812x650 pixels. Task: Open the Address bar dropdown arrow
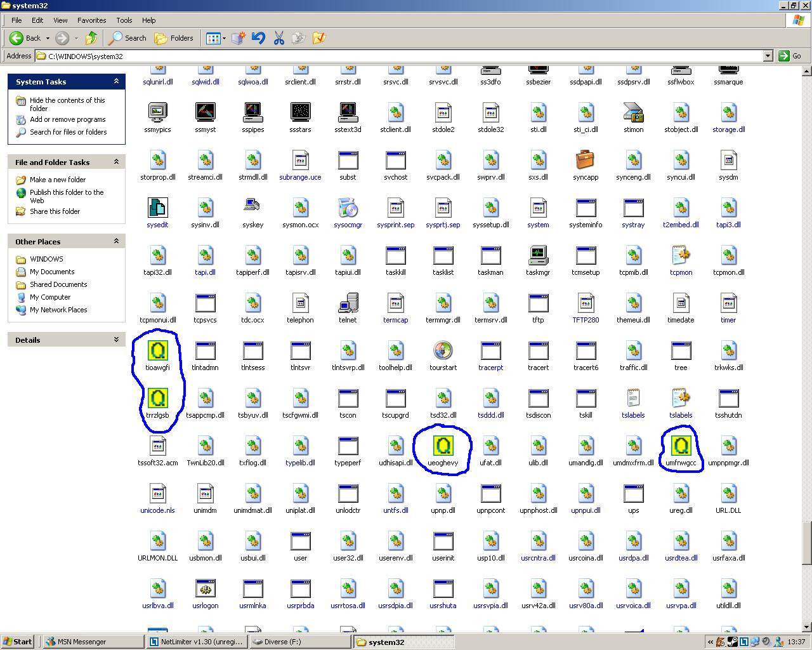pos(768,56)
